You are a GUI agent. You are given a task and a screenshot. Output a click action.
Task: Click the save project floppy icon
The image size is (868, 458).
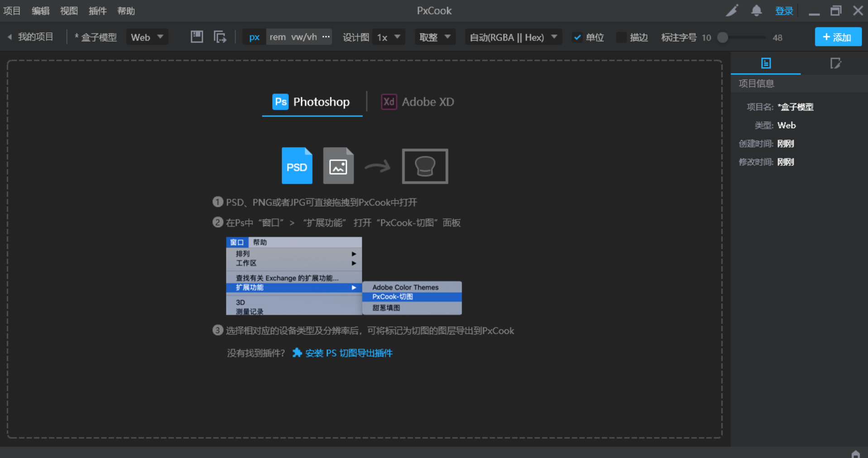[197, 37]
